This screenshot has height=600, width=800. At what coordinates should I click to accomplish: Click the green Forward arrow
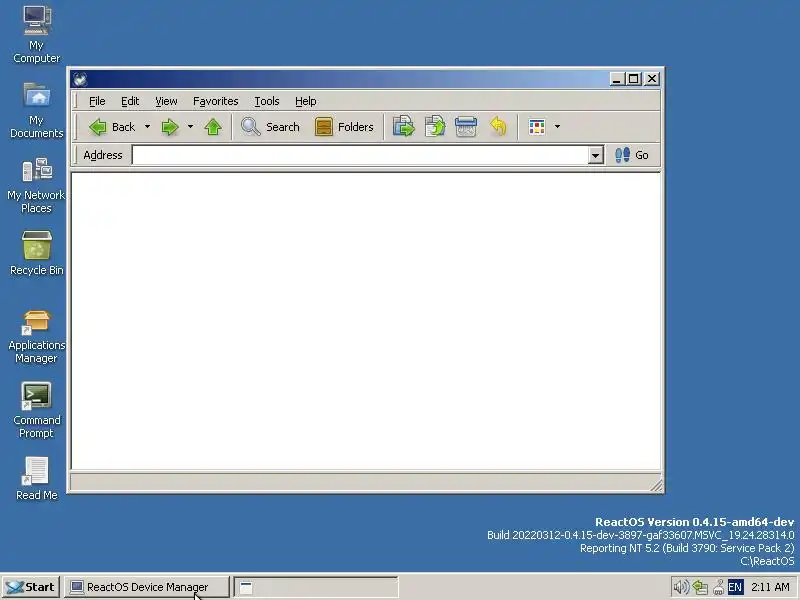click(169, 127)
